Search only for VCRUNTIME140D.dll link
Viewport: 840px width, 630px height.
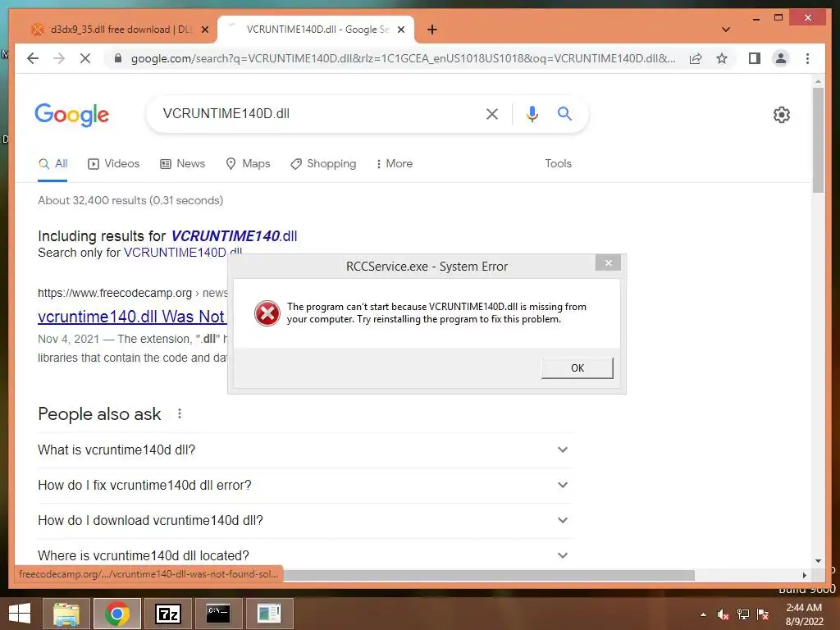pyautogui.click(x=183, y=253)
